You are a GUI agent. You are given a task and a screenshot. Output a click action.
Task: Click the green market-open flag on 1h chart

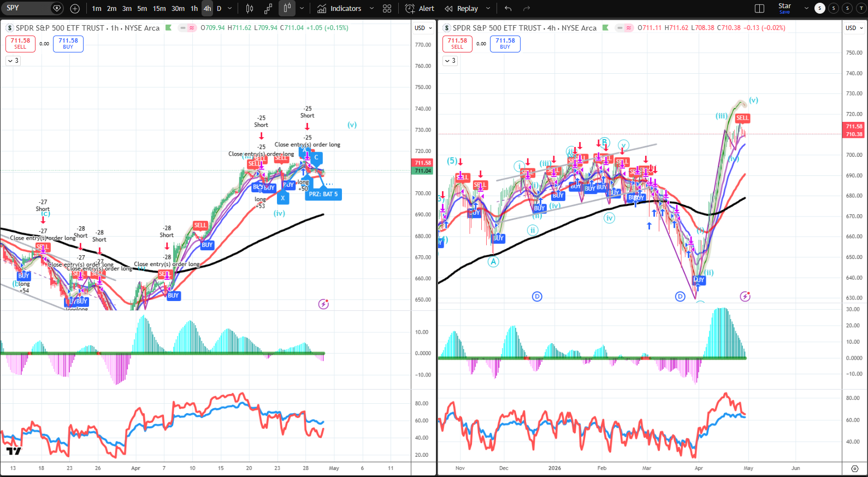(x=169, y=28)
